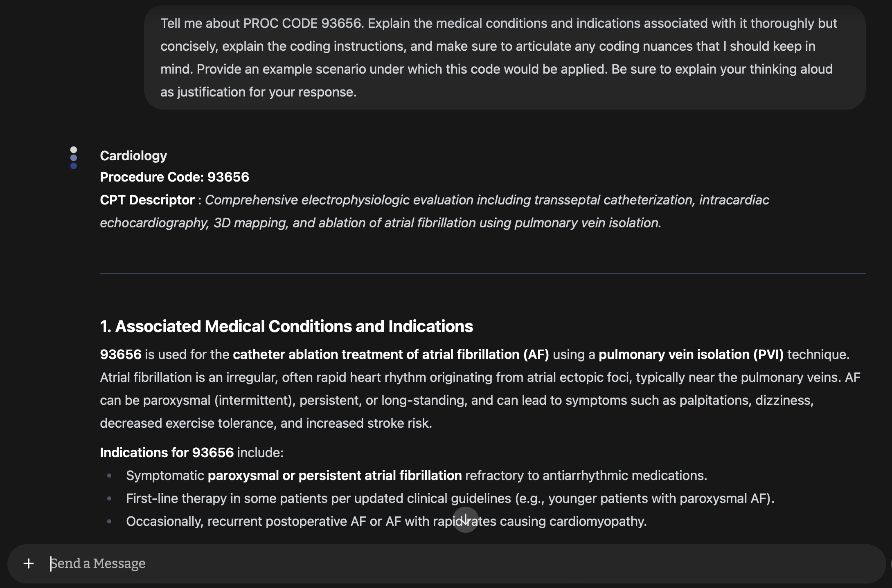Click bold catheter ablation treatment phrase
Viewport: 892px width, 588px height.
coord(391,355)
